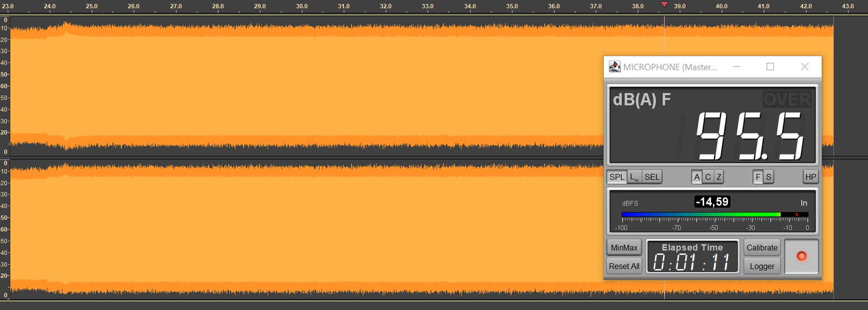Click the red playhead marker on the timeline ruler
This screenshot has width=868, height=310.
coord(664,5)
